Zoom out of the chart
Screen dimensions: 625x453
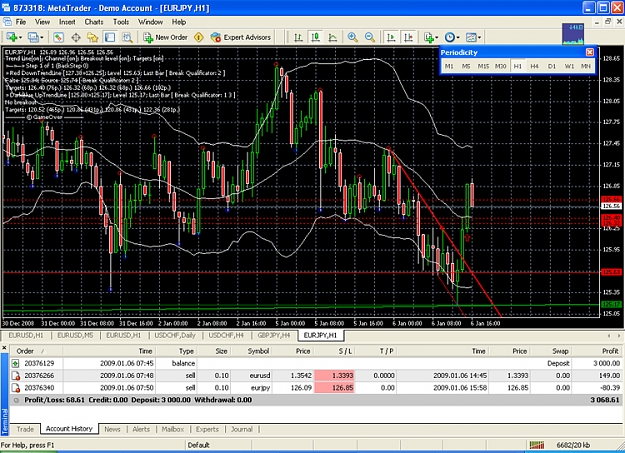coord(369,37)
